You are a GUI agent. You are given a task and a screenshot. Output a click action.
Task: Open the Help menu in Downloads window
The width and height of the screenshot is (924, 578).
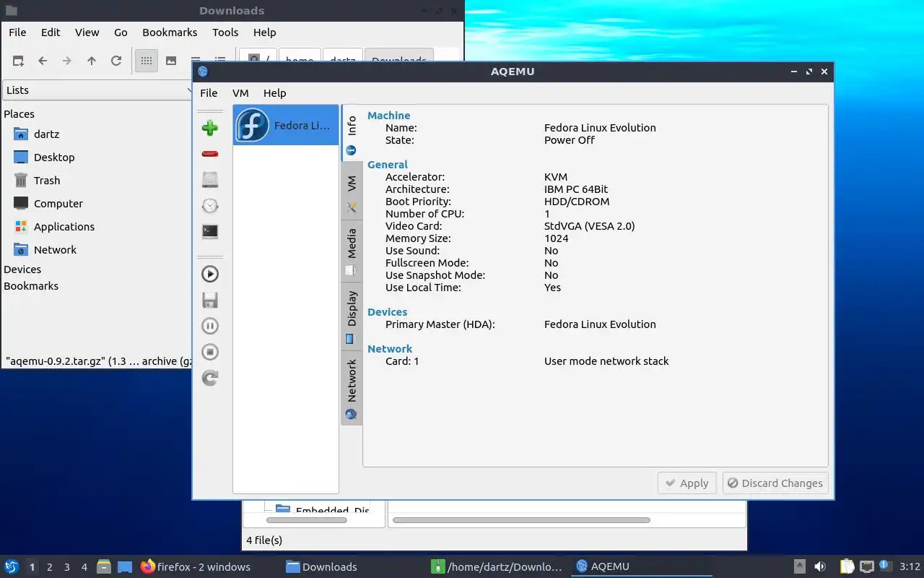pyautogui.click(x=264, y=32)
